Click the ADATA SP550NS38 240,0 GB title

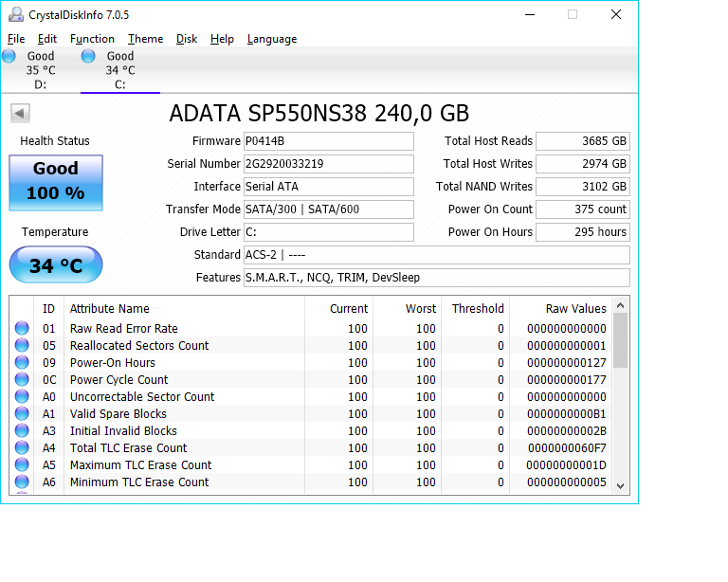click(319, 113)
